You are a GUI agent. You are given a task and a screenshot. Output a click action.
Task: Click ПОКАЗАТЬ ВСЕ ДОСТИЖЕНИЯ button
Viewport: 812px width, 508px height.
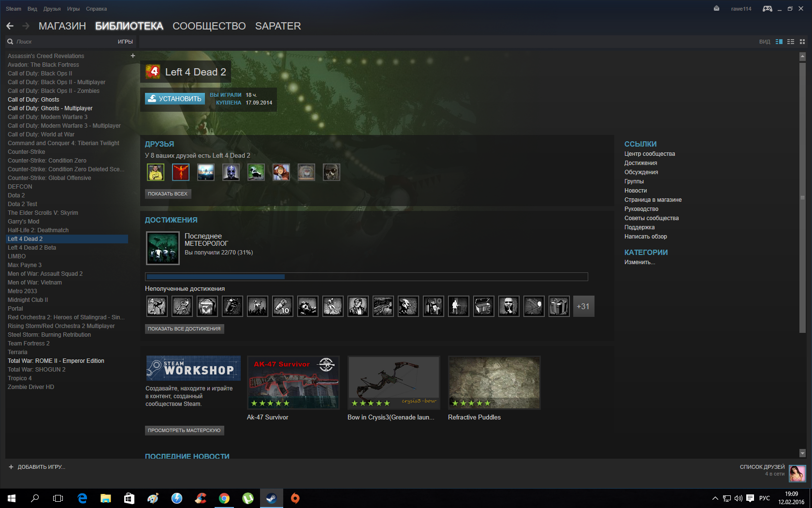184,329
